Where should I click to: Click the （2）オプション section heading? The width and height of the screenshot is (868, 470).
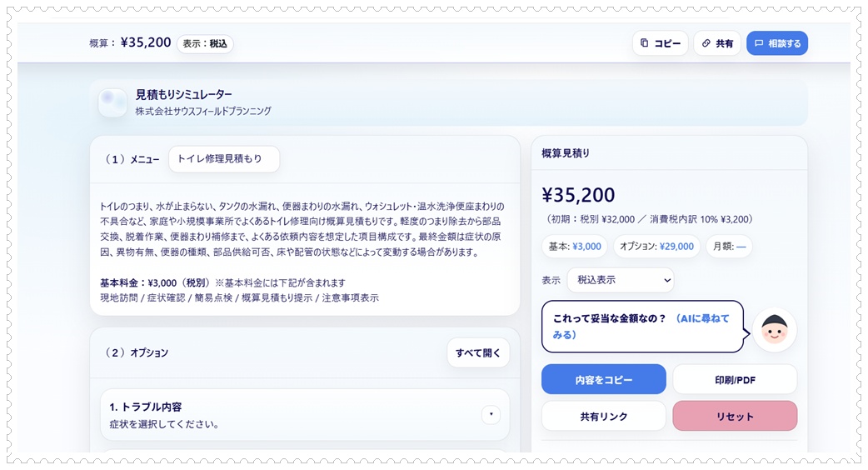(x=136, y=352)
